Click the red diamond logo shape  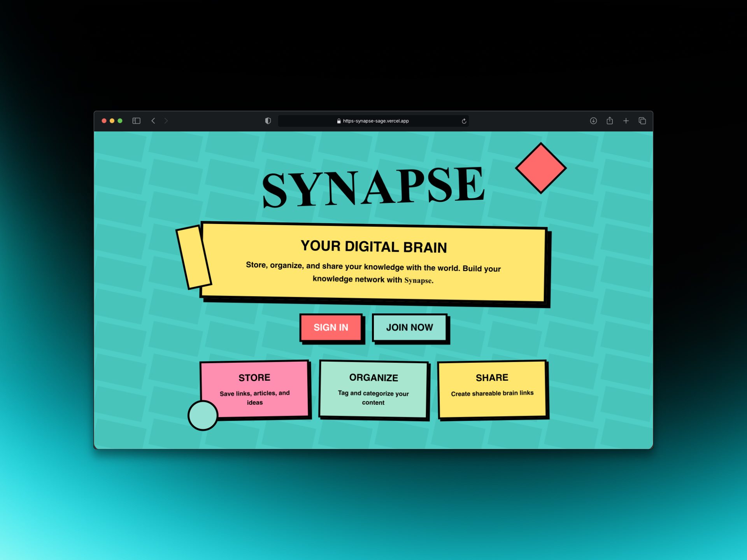coord(541,168)
